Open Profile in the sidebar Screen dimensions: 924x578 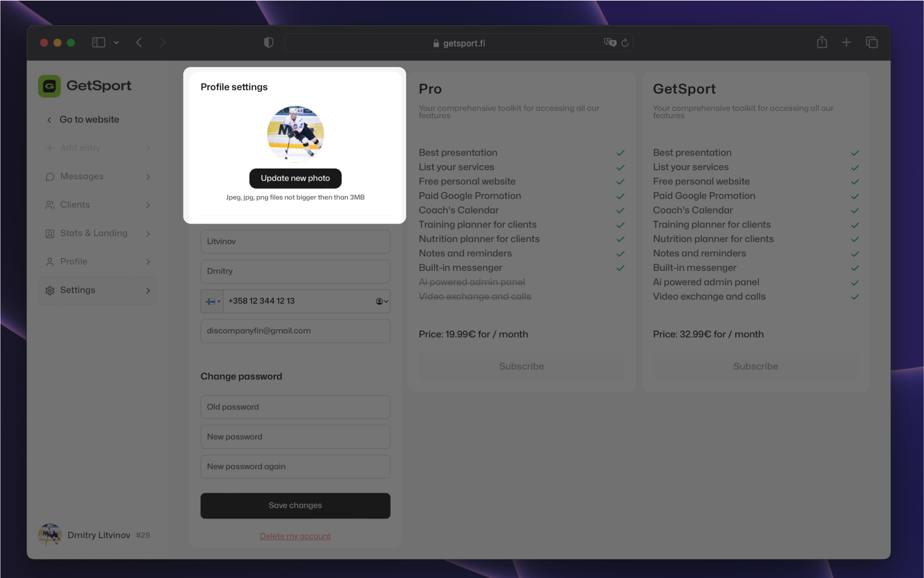[x=98, y=262]
